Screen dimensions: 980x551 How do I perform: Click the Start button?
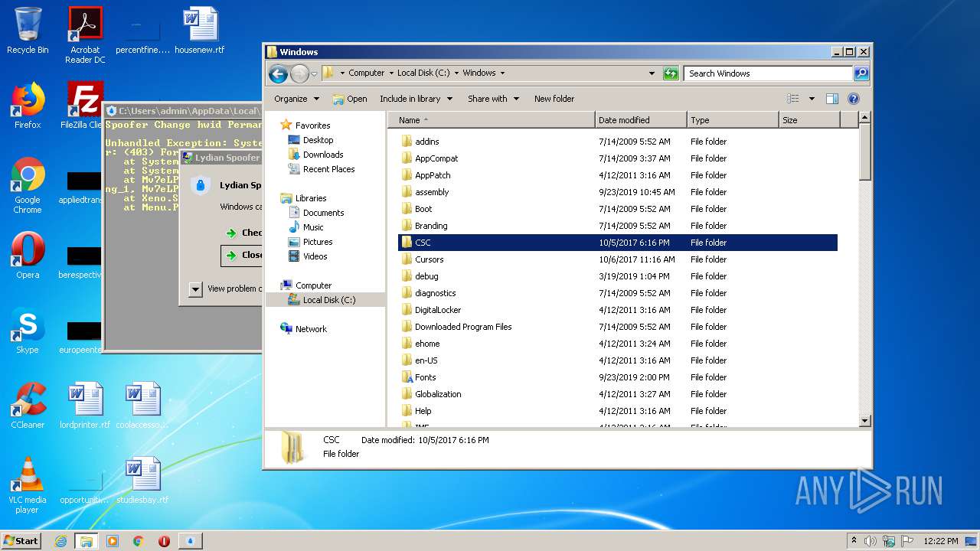tap(21, 540)
